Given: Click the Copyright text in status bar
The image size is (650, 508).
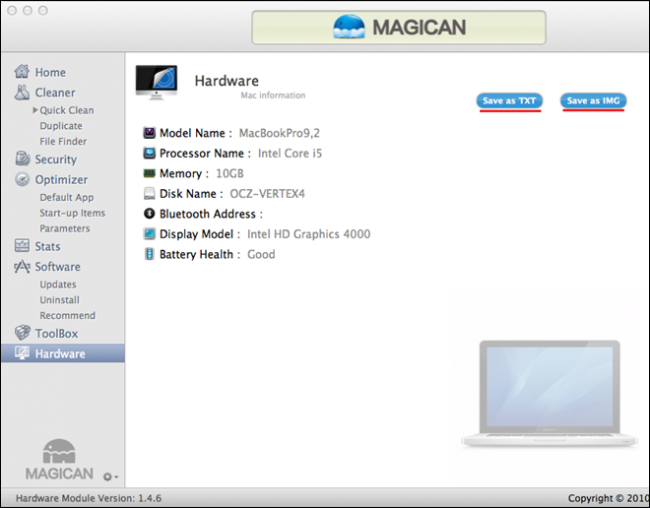Looking at the screenshot, I should click(608, 498).
